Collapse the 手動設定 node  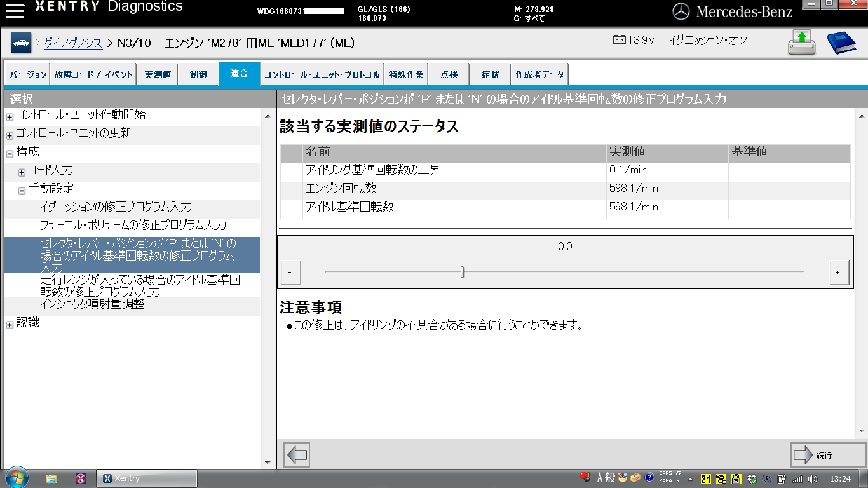22,191
